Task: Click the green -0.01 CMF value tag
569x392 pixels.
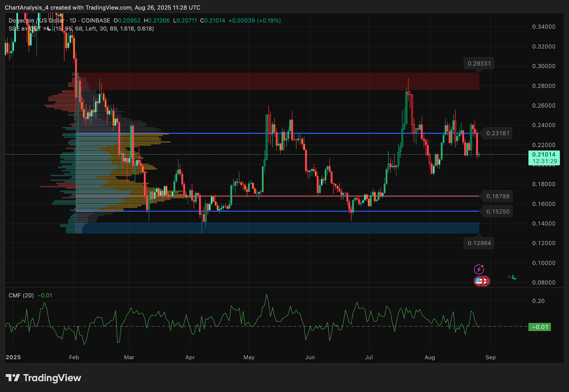Action: coord(539,327)
